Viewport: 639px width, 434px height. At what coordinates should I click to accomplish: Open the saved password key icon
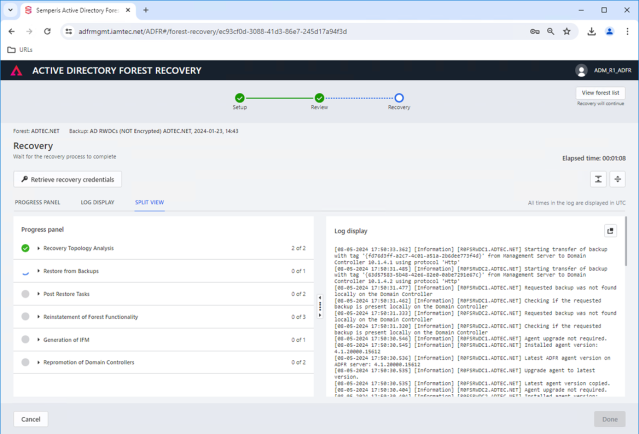pos(535,31)
